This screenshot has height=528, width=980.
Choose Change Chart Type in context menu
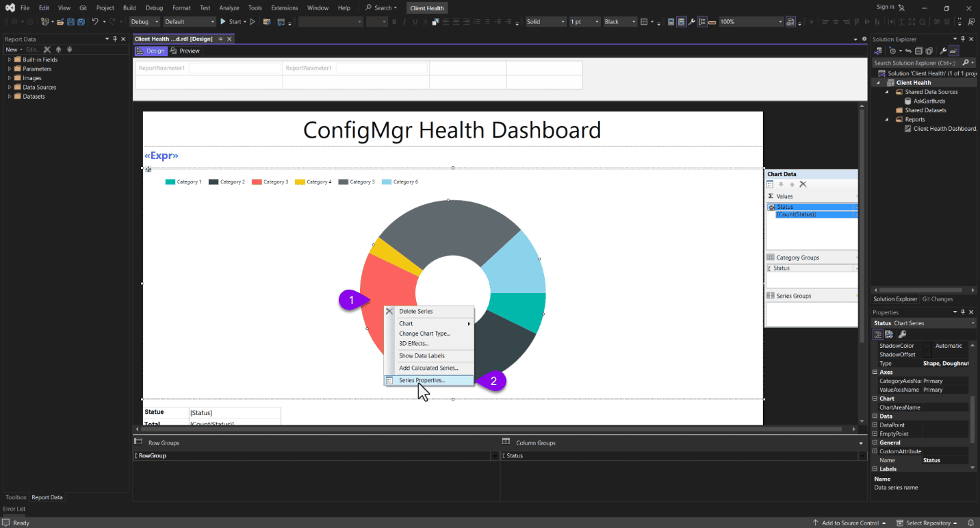tap(424, 334)
